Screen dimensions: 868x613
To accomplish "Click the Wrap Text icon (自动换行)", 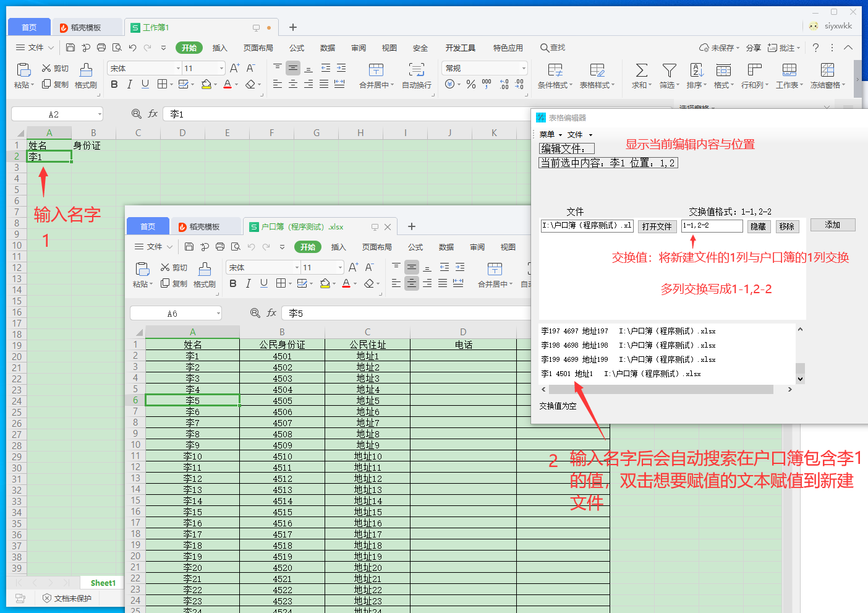I will tap(417, 70).
